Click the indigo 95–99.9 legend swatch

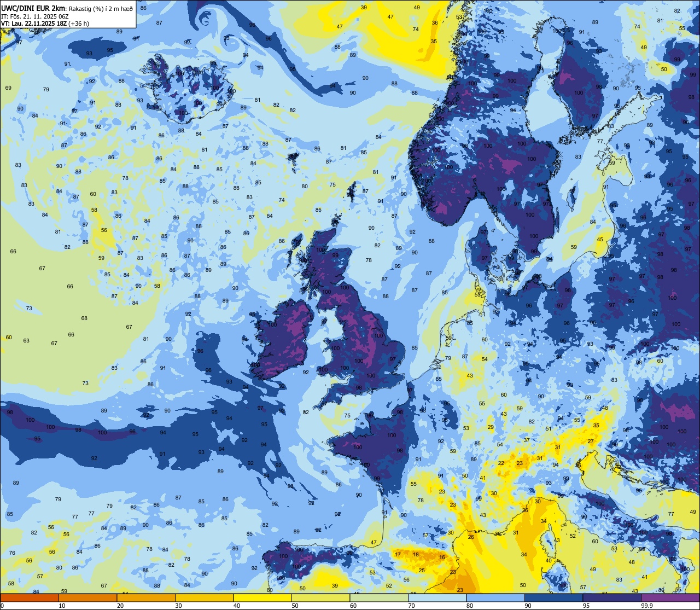coord(612,597)
